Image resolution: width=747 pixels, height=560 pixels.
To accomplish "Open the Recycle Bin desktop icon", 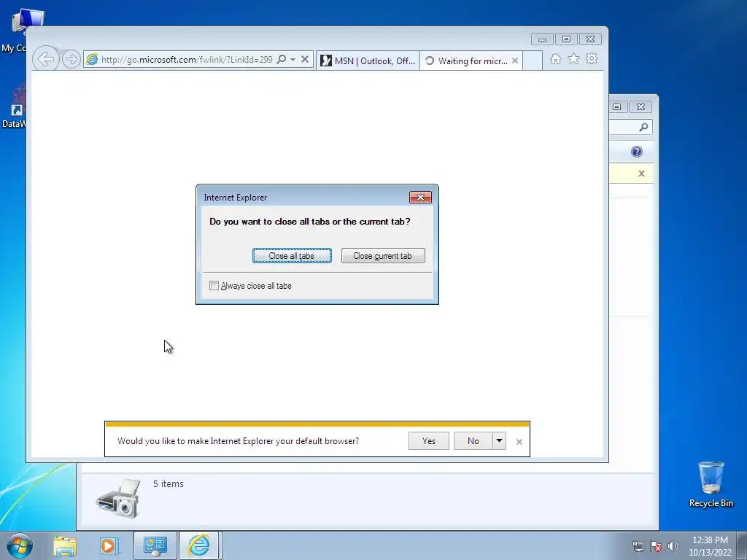I will click(711, 484).
